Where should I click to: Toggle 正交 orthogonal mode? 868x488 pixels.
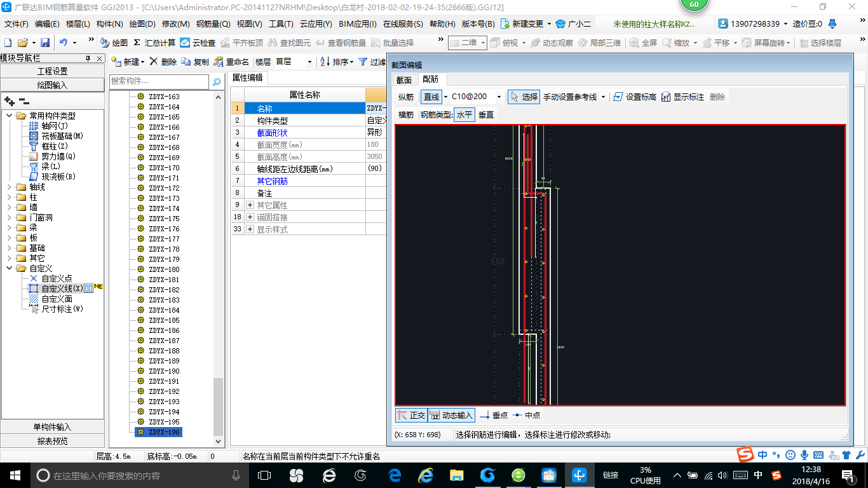(x=411, y=415)
